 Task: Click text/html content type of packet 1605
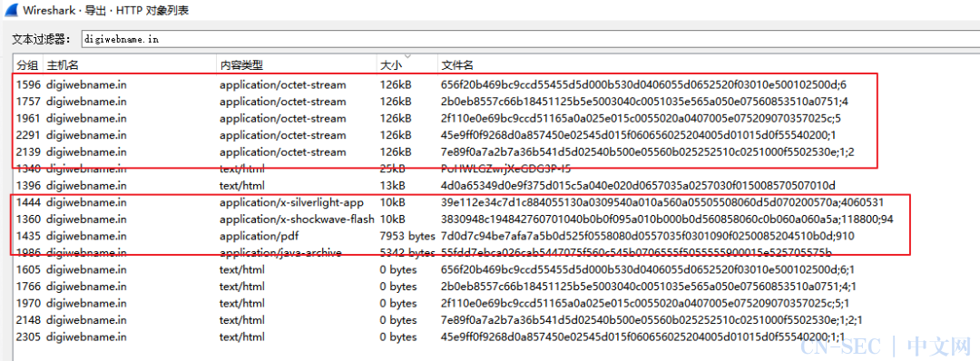(242, 269)
